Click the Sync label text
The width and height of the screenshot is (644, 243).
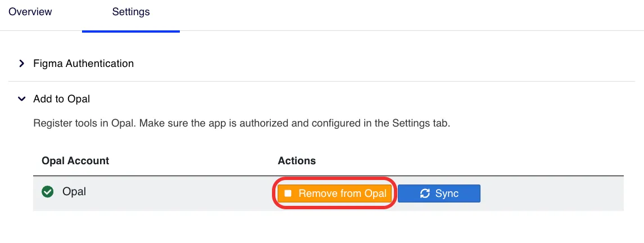tap(447, 193)
